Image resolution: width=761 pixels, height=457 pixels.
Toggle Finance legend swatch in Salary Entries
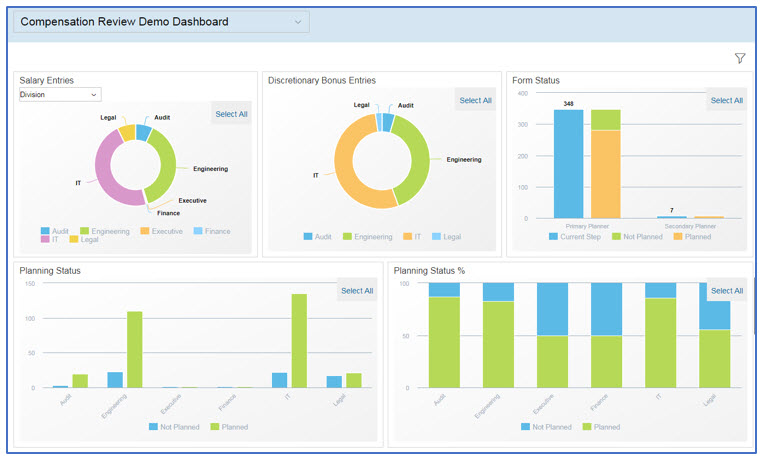(198, 231)
